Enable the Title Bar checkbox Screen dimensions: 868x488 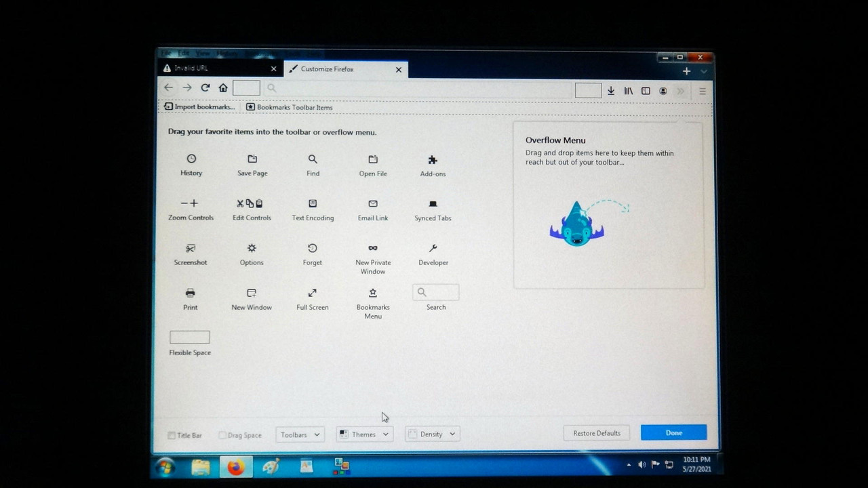point(172,435)
